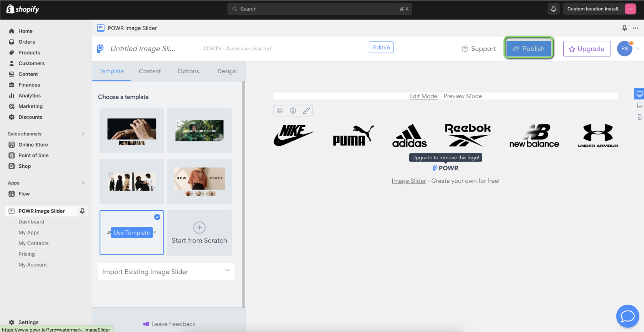Select desktop preview device icon
The height and width of the screenshot is (332, 644).
point(639,94)
